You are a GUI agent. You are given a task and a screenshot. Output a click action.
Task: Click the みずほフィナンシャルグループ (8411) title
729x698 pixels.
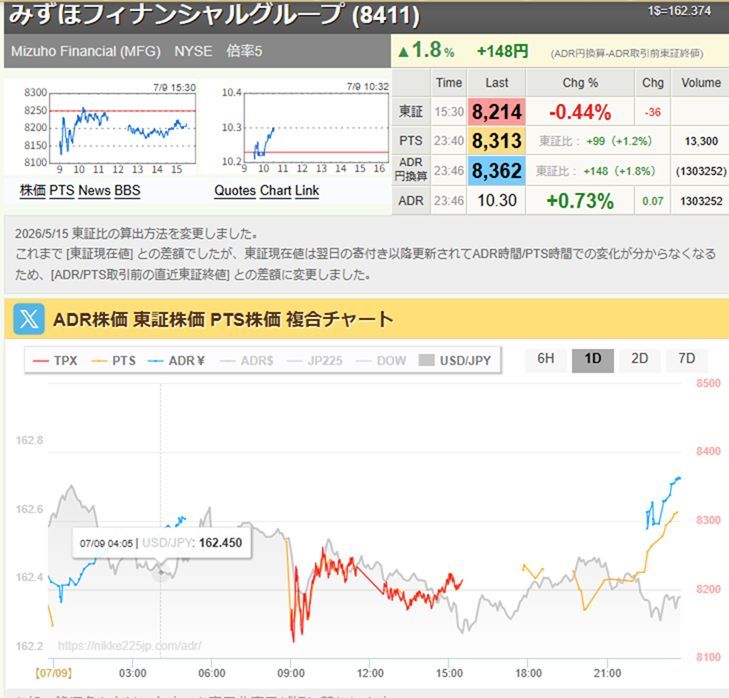214,14
